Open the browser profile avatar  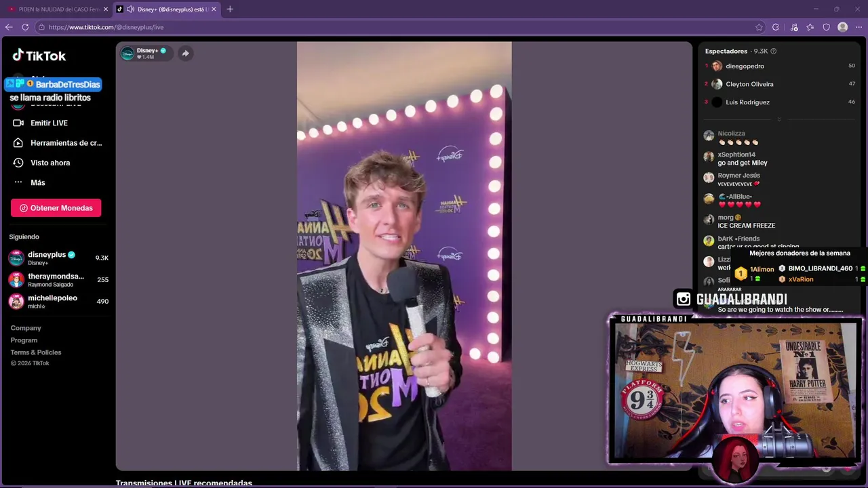[x=842, y=27]
